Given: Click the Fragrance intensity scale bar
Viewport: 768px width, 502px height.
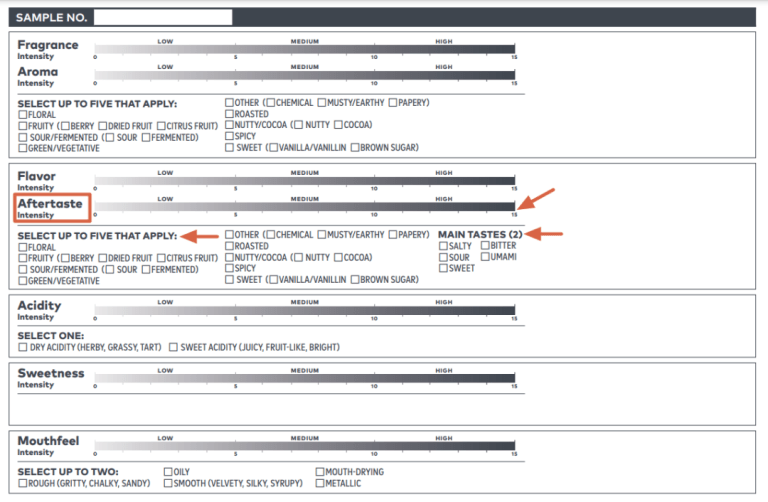Looking at the screenshot, I should (x=305, y=48).
